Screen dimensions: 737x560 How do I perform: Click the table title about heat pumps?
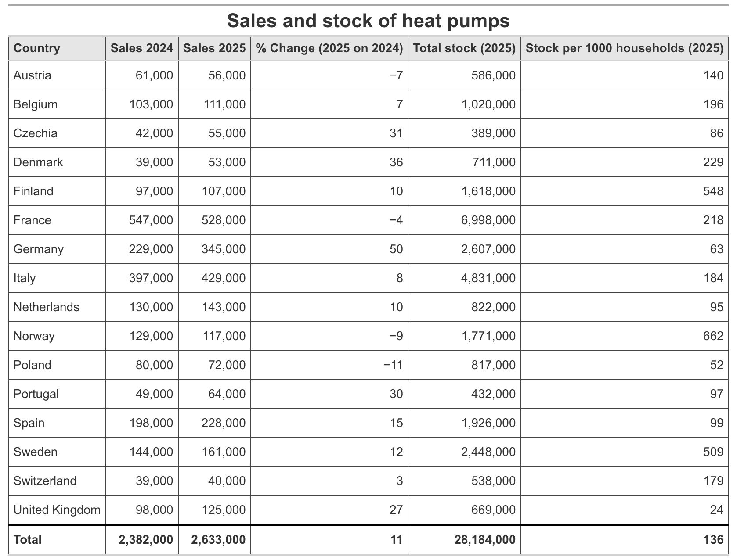(x=368, y=21)
